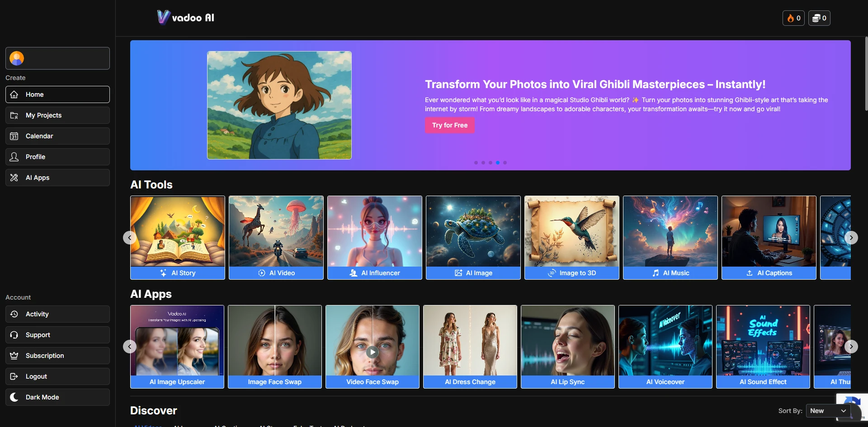868x427 pixels.
Task: Advance AI Tools row with right chevron
Action: [851, 237]
